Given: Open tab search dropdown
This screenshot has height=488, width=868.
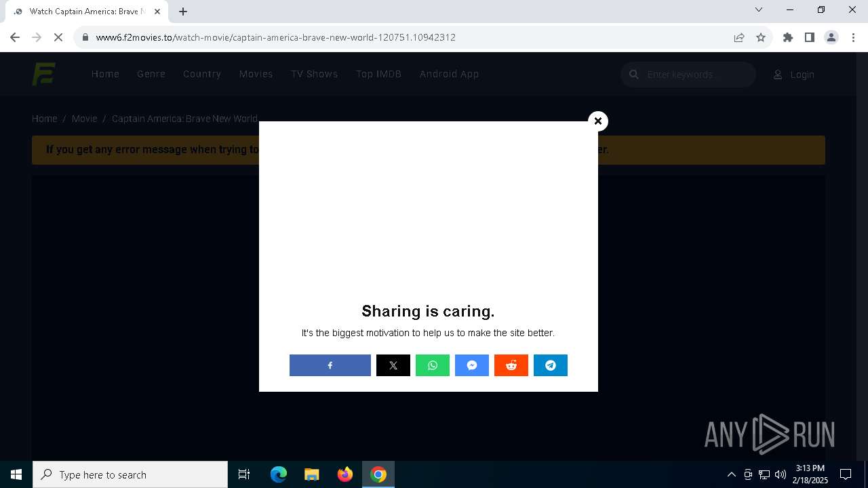Looking at the screenshot, I should tap(759, 9).
